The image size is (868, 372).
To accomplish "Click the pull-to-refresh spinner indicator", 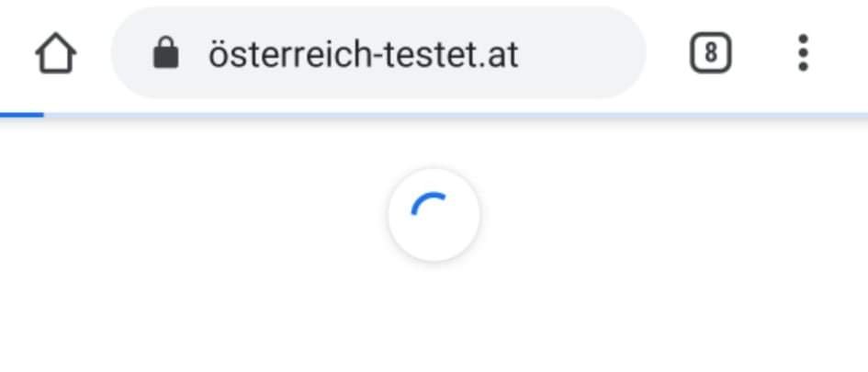I will (434, 214).
